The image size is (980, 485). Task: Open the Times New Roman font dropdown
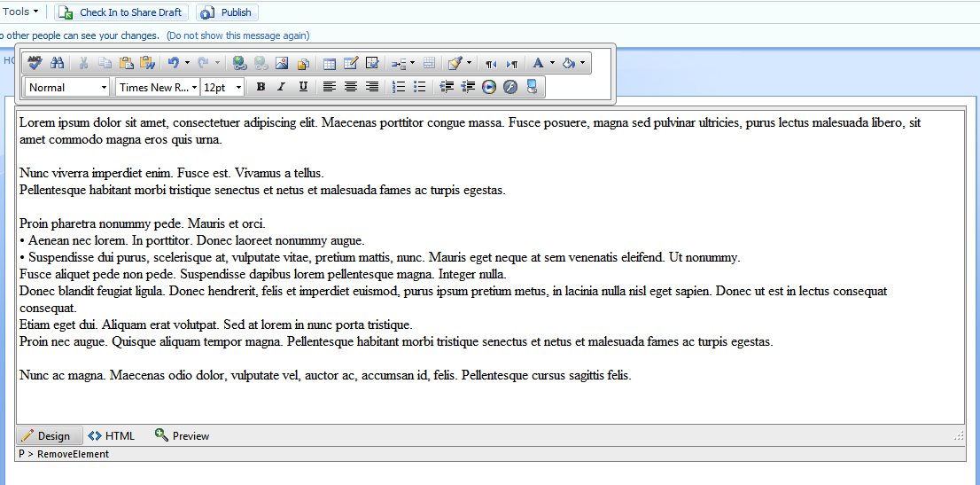click(158, 88)
